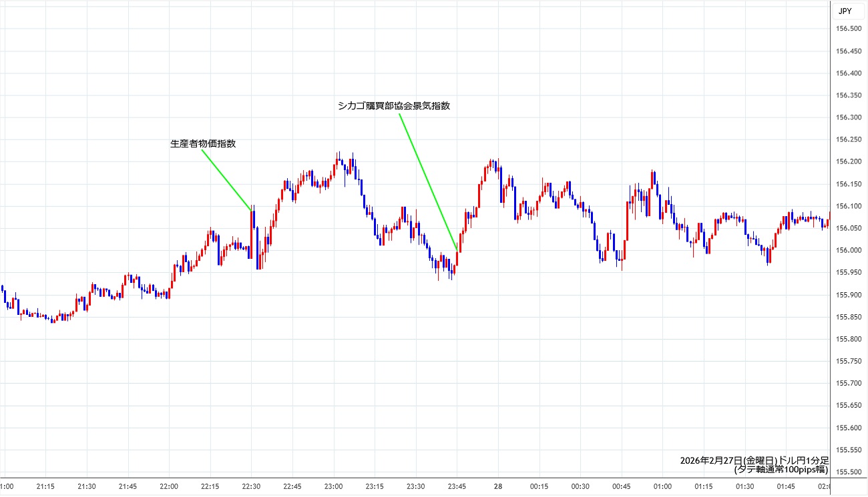The height and width of the screenshot is (497, 868).
Task: Click the 156.000 price axis label
Action: [x=847, y=250]
